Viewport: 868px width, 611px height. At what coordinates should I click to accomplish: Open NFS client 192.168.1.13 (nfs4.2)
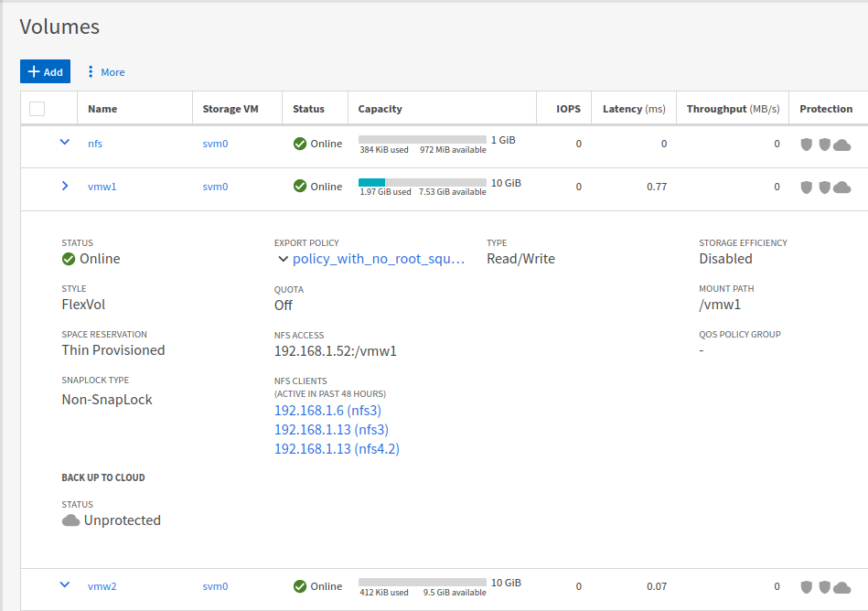pos(338,449)
